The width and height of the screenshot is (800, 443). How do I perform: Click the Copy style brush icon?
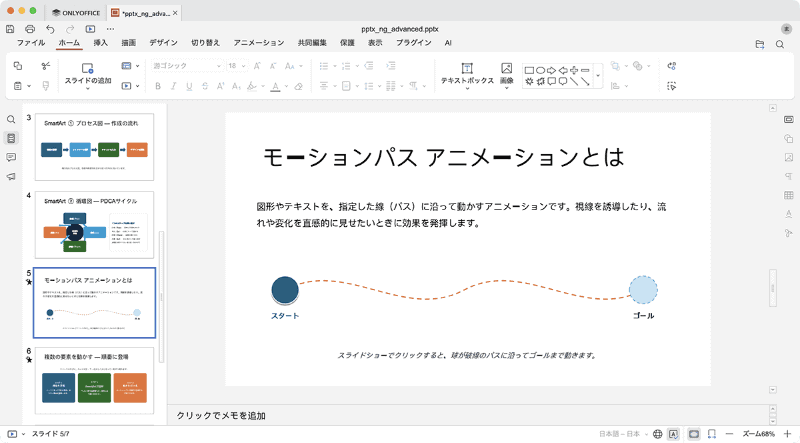pos(46,86)
